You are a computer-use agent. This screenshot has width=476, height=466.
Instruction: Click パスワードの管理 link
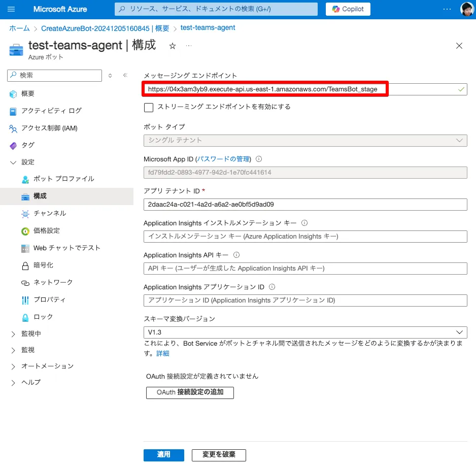(224, 159)
